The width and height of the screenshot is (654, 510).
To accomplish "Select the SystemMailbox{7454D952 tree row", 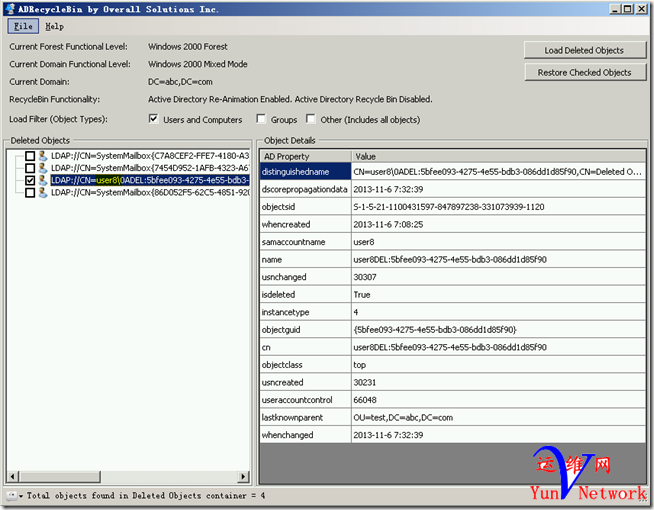I will tap(150, 168).
